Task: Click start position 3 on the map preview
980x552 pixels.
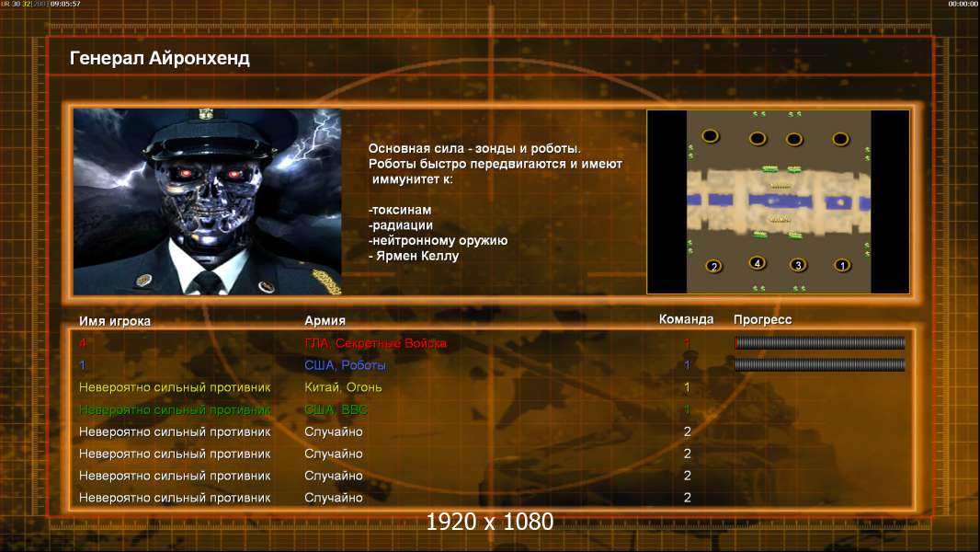Action: pos(797,265)
